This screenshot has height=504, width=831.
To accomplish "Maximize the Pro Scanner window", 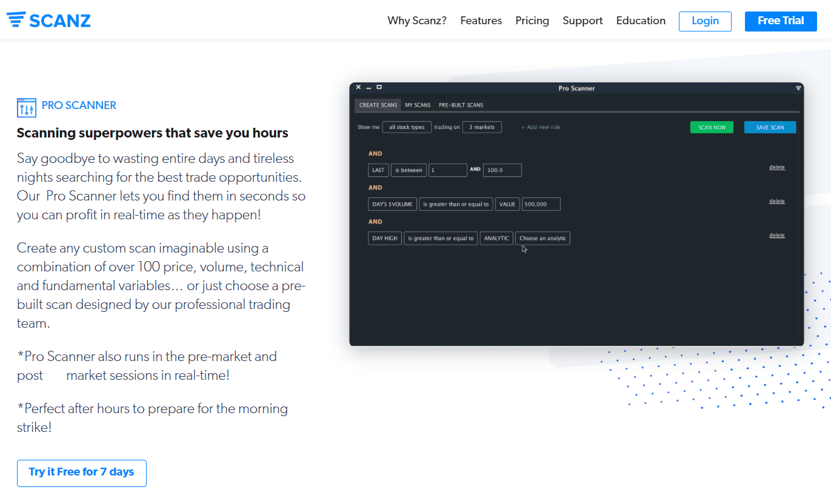I will click(x=379, y=88).
